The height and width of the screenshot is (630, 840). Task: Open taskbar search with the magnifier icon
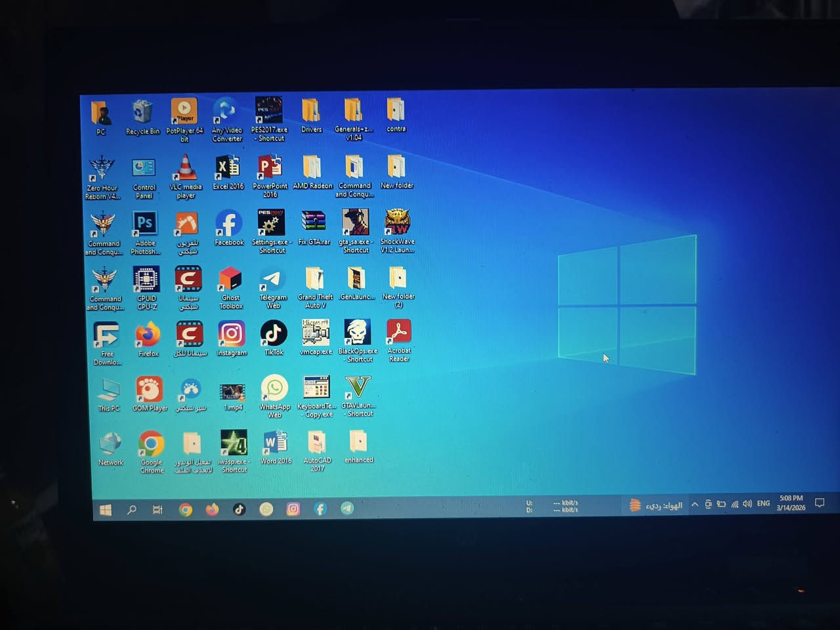point(132,510)
